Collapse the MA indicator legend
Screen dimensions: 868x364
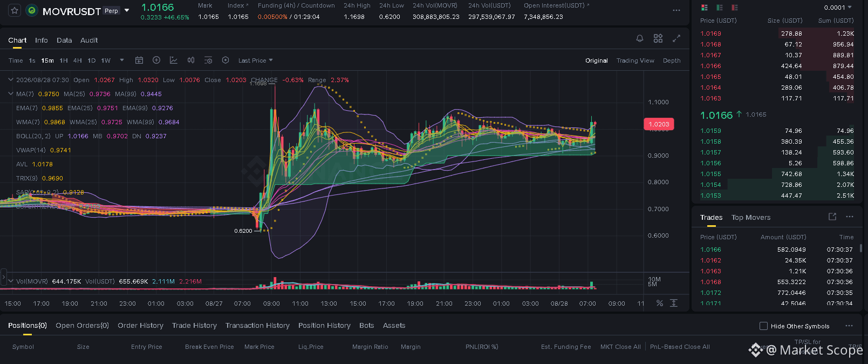point(10,93)
